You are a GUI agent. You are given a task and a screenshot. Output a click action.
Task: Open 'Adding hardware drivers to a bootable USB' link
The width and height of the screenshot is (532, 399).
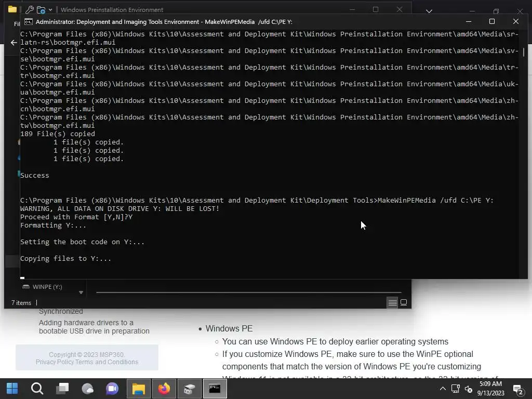(x=94, y=327)
